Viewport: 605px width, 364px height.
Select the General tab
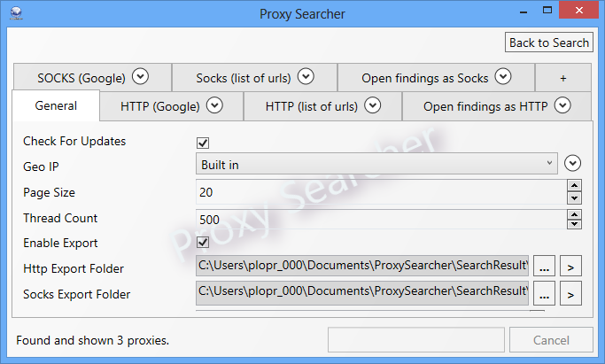coord(56,105)
